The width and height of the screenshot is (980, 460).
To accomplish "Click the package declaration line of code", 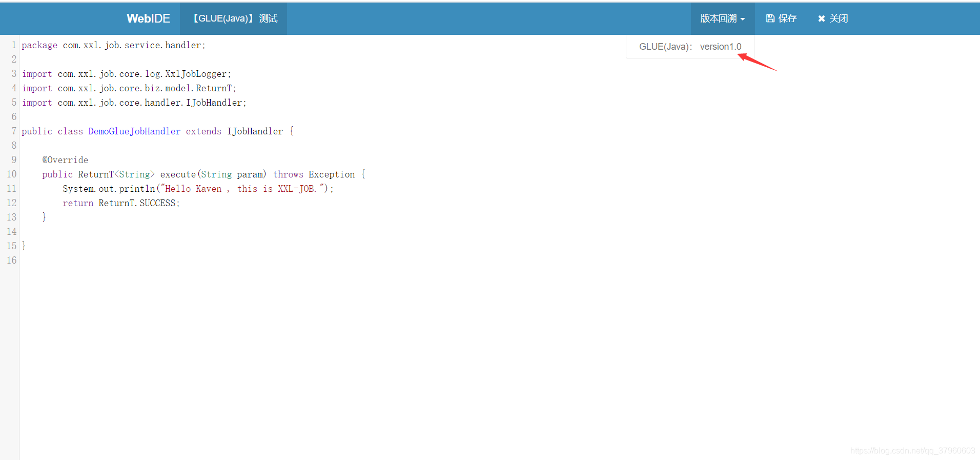I will click(x=113, y=45).
